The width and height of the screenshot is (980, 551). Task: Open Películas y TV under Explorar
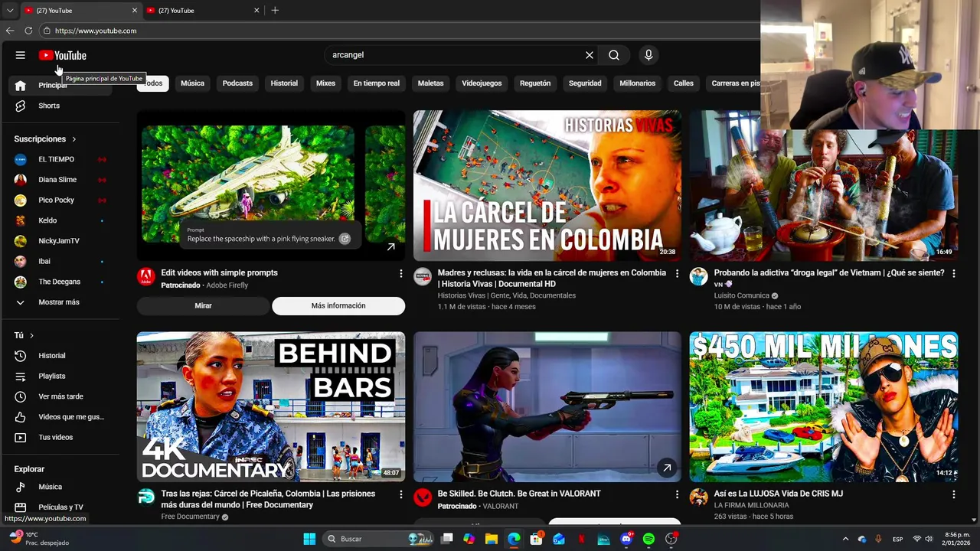click(60, 507)
